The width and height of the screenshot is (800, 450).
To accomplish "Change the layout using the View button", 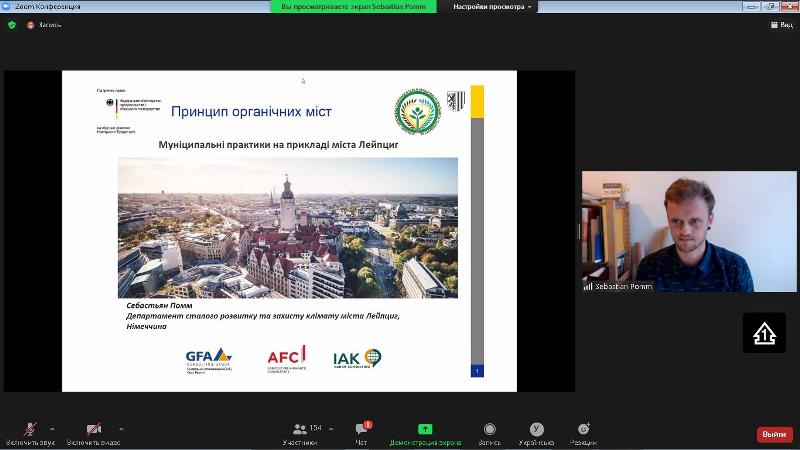I will (x=780, y=25).
